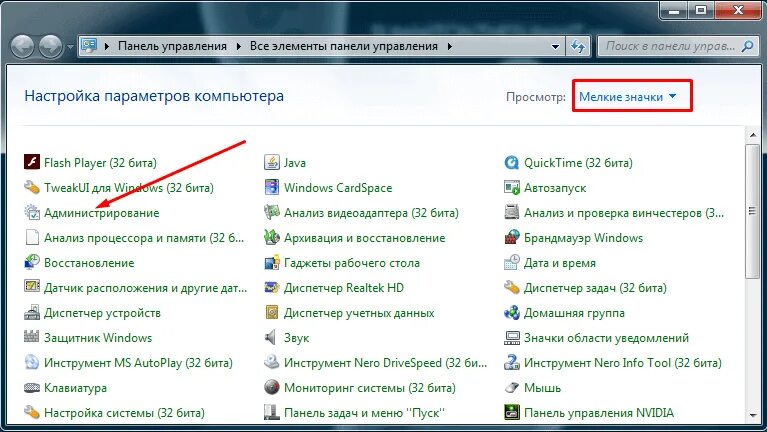The image size is (767, 432).
Task: Open the Диспетчер задач (32 бита) link
Action: (595, 288)
